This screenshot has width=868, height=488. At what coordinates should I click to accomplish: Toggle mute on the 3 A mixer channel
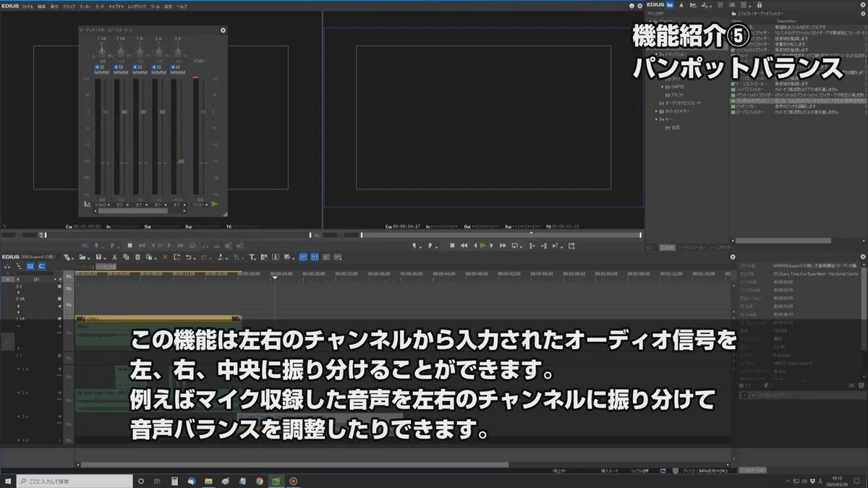point(173,67)
